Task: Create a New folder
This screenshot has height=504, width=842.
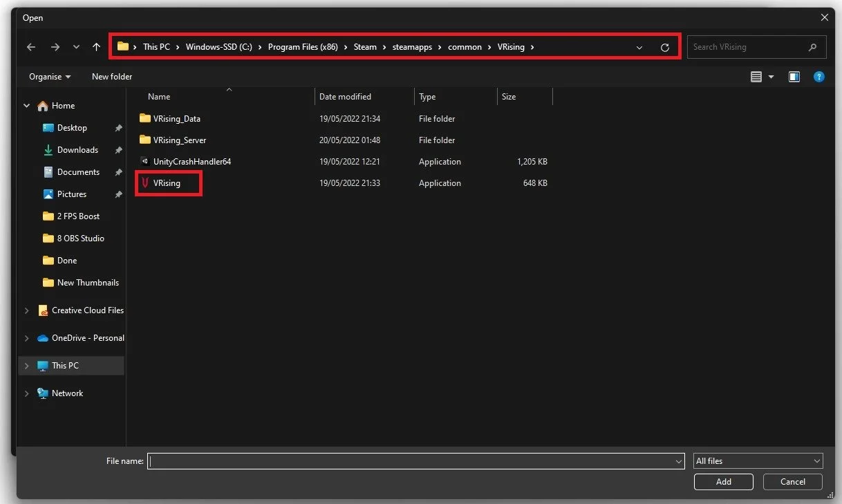Action: [x=112, y=77]
